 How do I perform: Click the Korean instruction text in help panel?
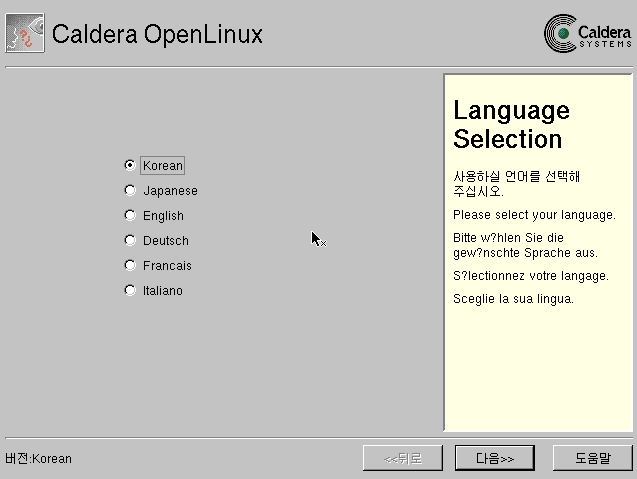(x=516, y=184)
